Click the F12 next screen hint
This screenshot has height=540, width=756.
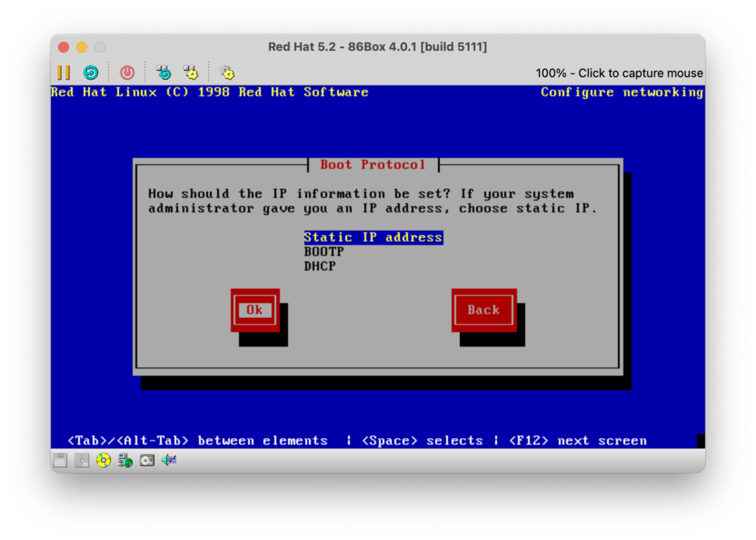pyautogui.click(x=577, y=440)
